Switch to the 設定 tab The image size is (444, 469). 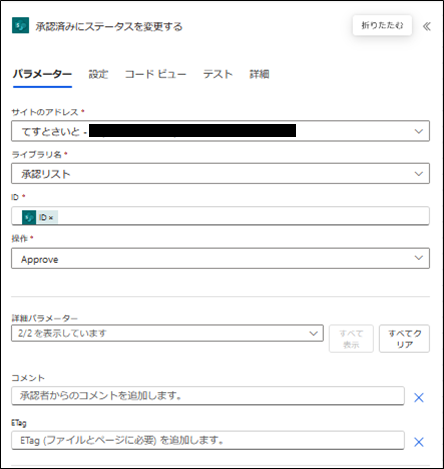tap(98, 74)
